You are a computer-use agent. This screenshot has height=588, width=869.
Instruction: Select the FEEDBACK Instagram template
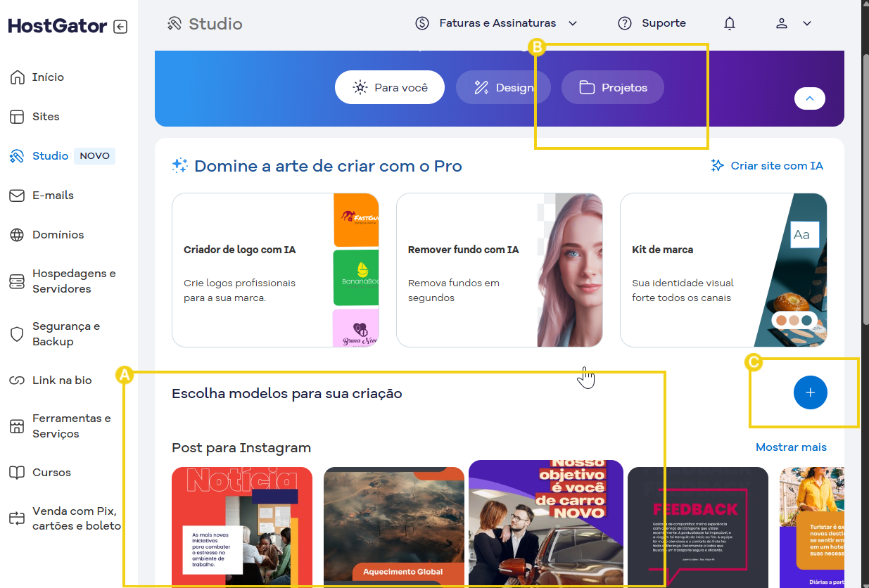[x=698, y=527]
